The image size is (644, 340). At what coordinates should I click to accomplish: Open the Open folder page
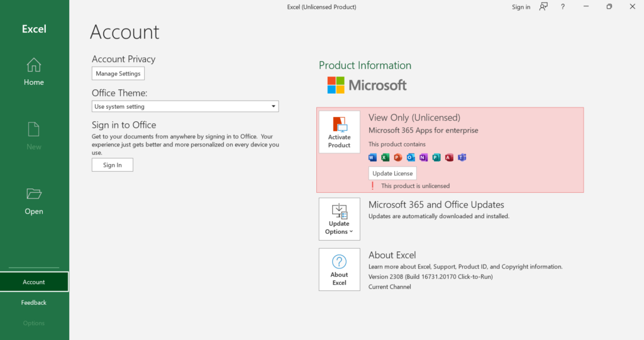pyautogui.click(x=34, y=201)
